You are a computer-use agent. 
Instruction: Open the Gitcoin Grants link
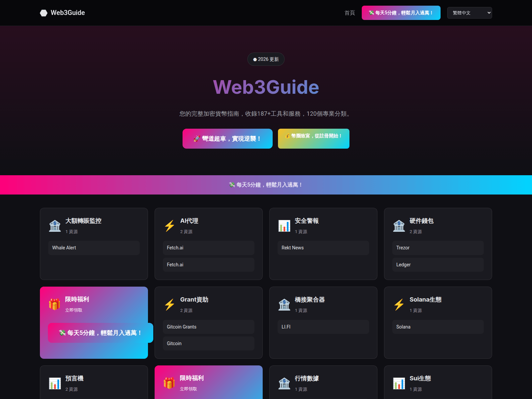click(208, 327)
